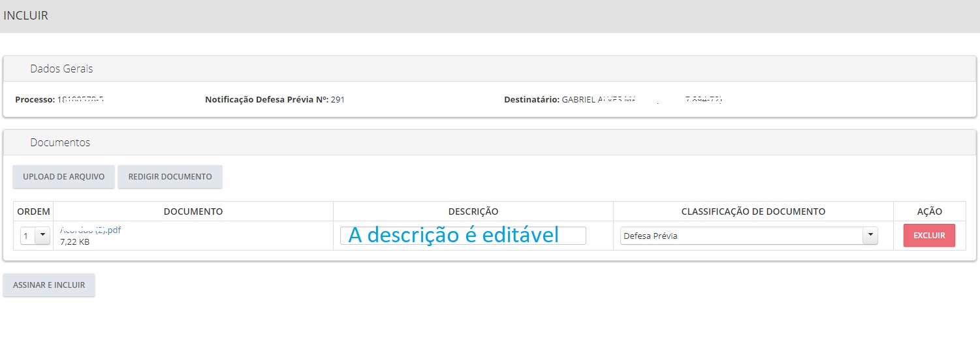Click the Upload de Arquivo button
Screen dimensions: 980x344
pos(63,177)
